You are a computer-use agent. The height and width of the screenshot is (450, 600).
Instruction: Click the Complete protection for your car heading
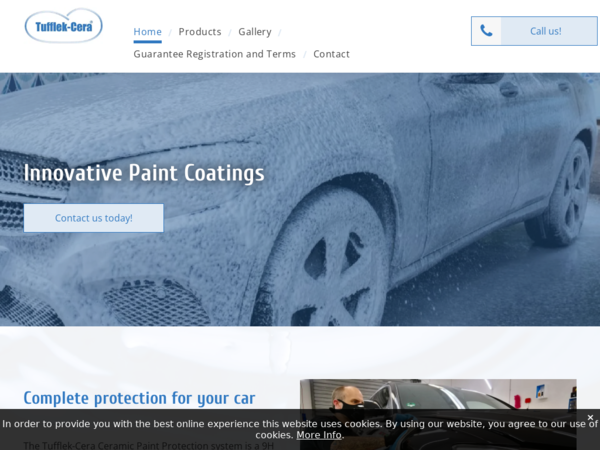point(139,398)
